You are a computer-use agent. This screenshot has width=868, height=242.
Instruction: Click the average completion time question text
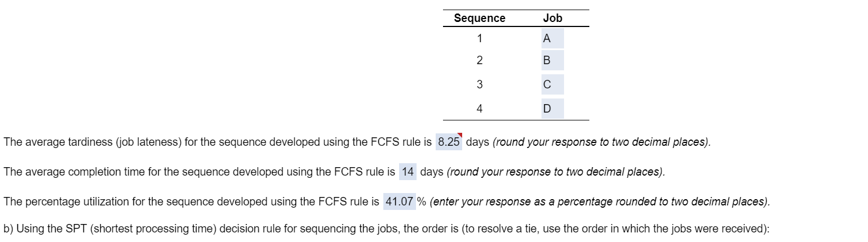(x=199, y=172)
